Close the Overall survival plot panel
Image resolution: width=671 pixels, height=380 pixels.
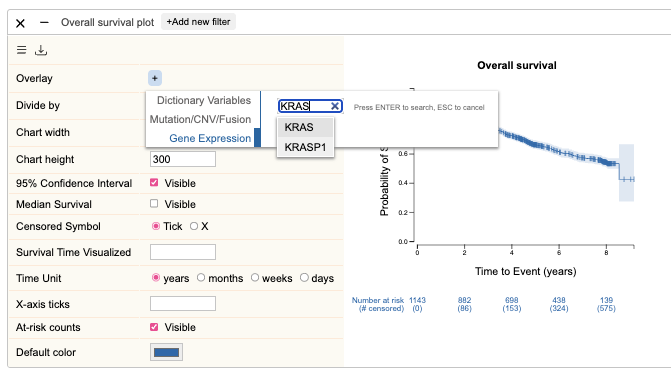point(20,23)
